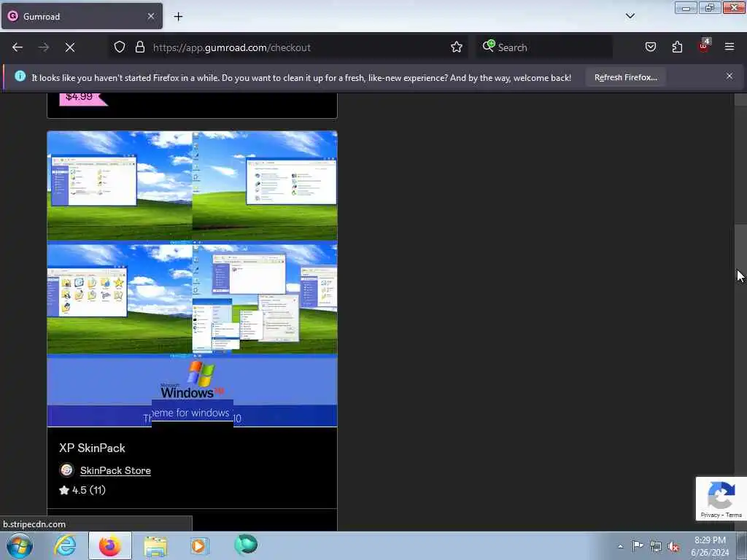This screenshot has height=560, width=747.
Task: Close the Gumroad tab
Action: click(x=150, y=16)
